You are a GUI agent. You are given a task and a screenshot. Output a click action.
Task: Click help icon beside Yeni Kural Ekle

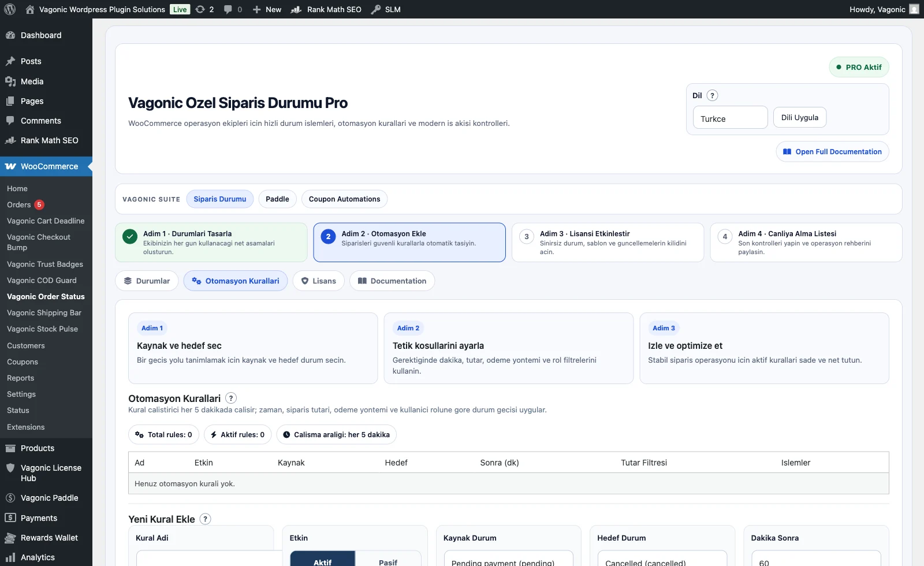[x=205, y=519]
